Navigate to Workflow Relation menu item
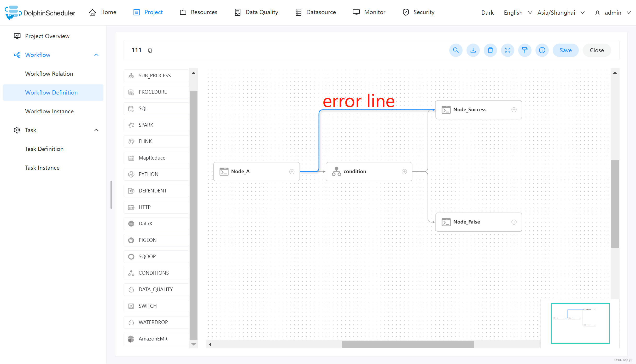This screenshot has height=364, width=636. (49, 73)
